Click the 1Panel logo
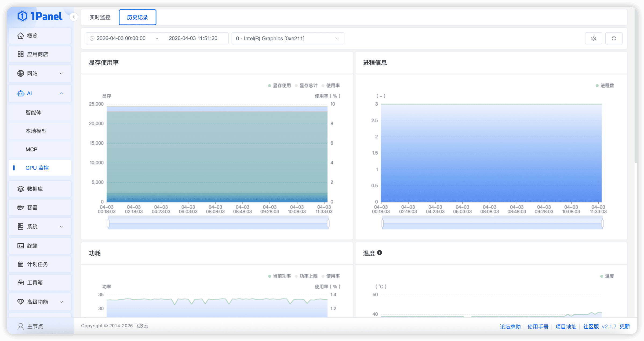Image resolution: width=644 pixels, height=341 pixels. (40, 16)
